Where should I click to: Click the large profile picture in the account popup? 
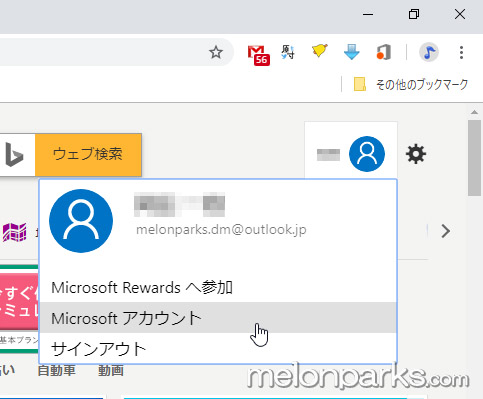[81, 221]
